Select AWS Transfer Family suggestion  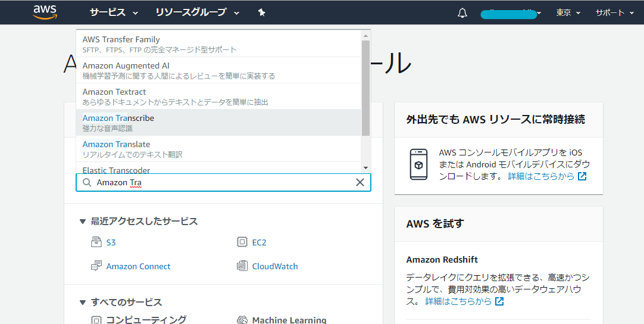pyautogui.click(x=218, y=44)
